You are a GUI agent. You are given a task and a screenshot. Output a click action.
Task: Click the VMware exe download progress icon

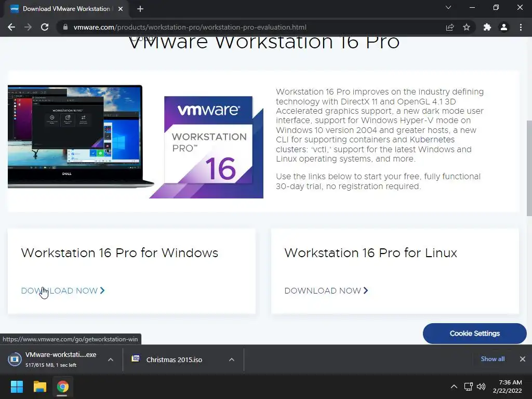[x=15, y=359]
